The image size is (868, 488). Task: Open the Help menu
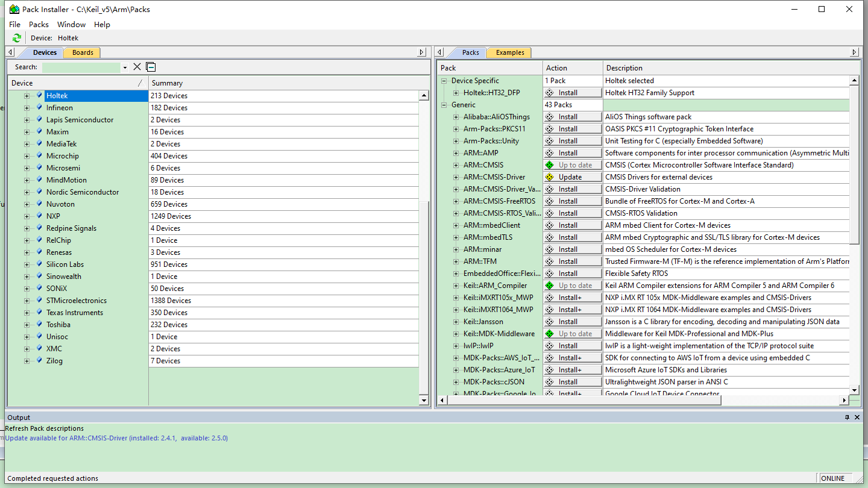pos(102,24)
